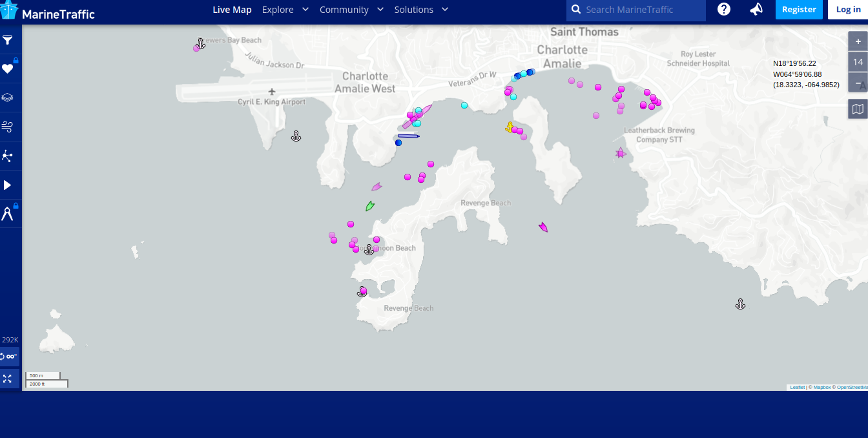Open the map type selector icon

point(858,109)
